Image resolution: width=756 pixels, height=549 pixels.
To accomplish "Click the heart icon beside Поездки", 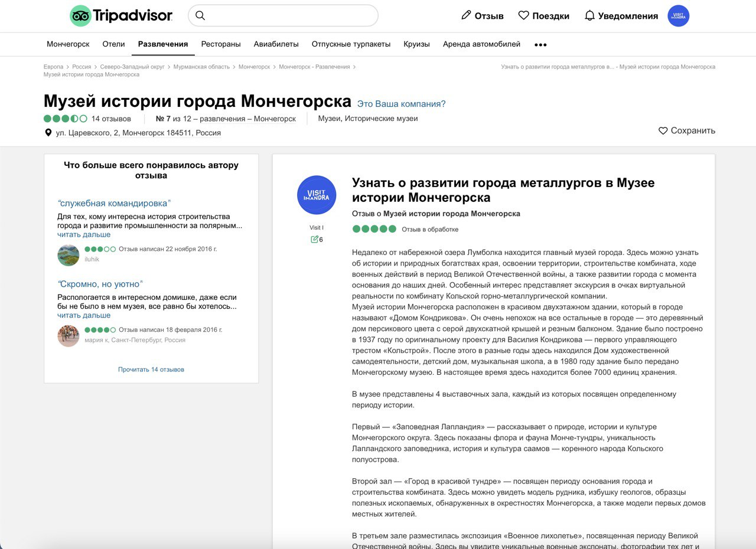I will point(523,15).
